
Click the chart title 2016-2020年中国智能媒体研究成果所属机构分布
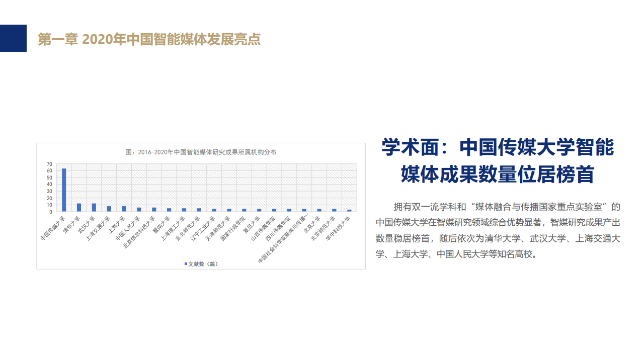click(201, 152)
